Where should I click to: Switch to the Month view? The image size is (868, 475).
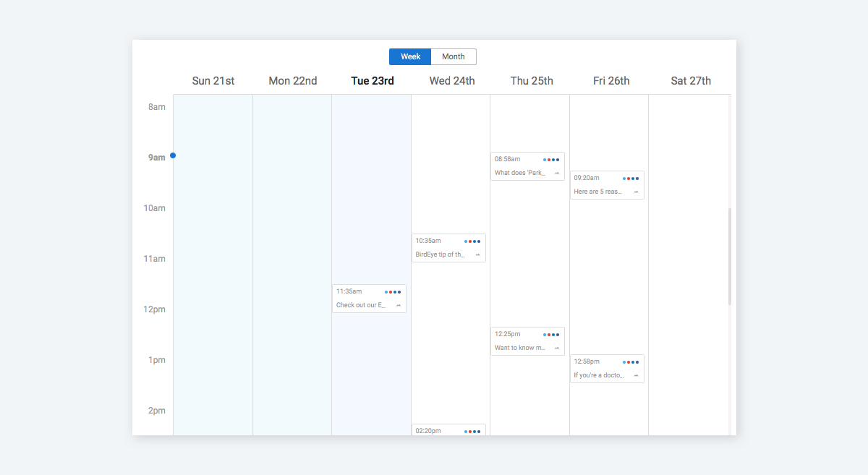pyautogui.click(x=454, y=57)
